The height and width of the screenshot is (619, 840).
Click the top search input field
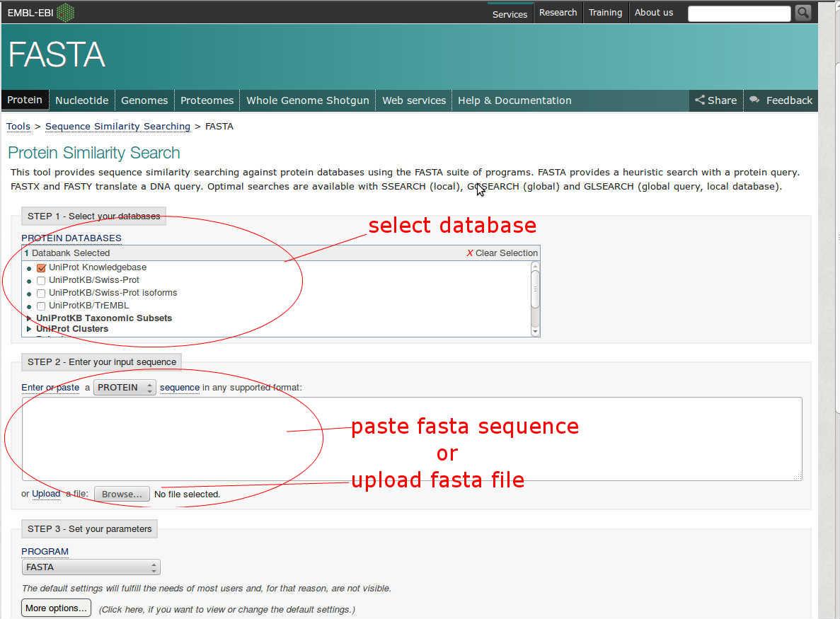tap(739, 13)
